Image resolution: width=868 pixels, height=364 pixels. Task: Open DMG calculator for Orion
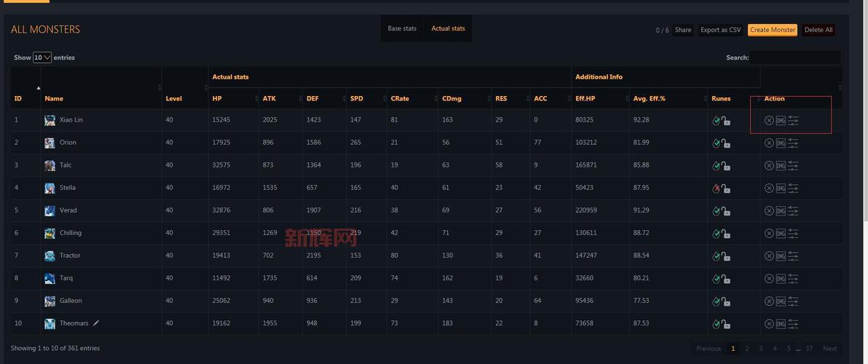[781, 143]
